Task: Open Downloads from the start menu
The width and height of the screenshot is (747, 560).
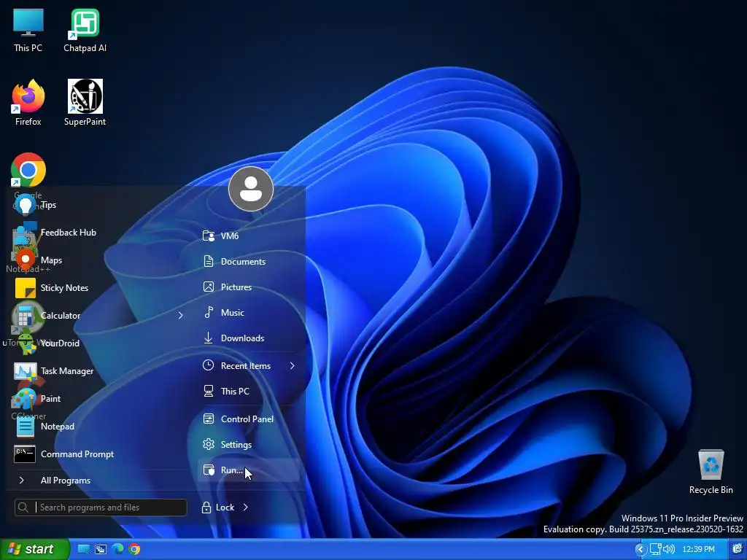Action: 249,338
